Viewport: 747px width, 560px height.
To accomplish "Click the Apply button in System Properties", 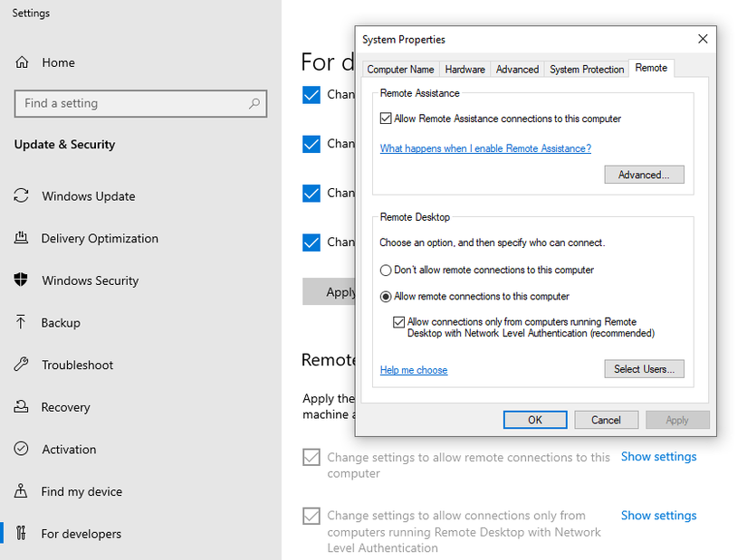I will pyautogui.click(x=677, y=420).
